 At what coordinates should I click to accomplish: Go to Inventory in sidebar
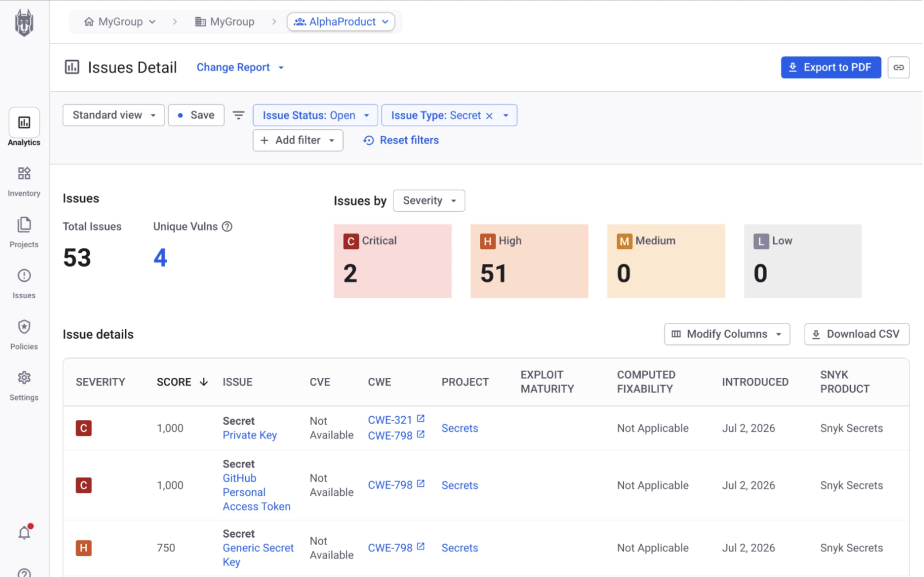[24, 182]
